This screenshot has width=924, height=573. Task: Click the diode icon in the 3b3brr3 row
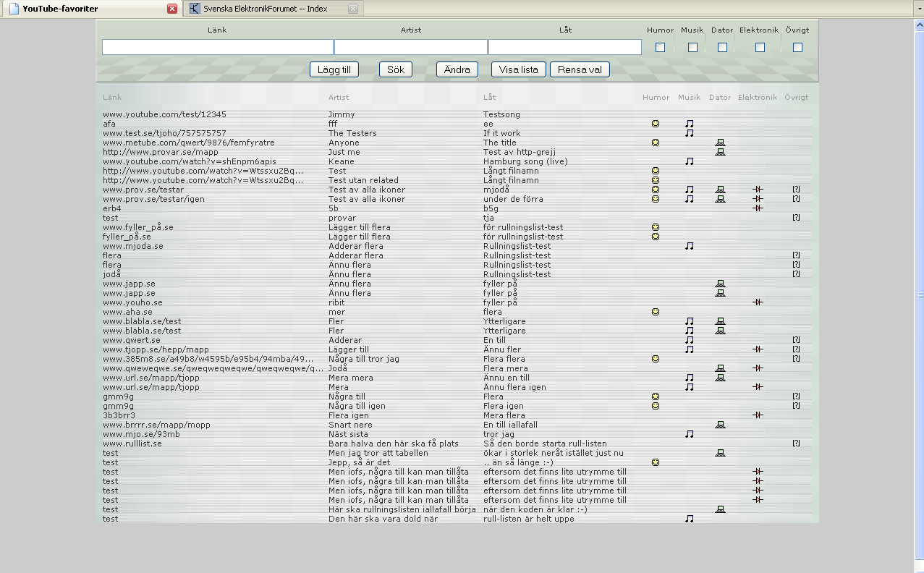click(758, 415)
